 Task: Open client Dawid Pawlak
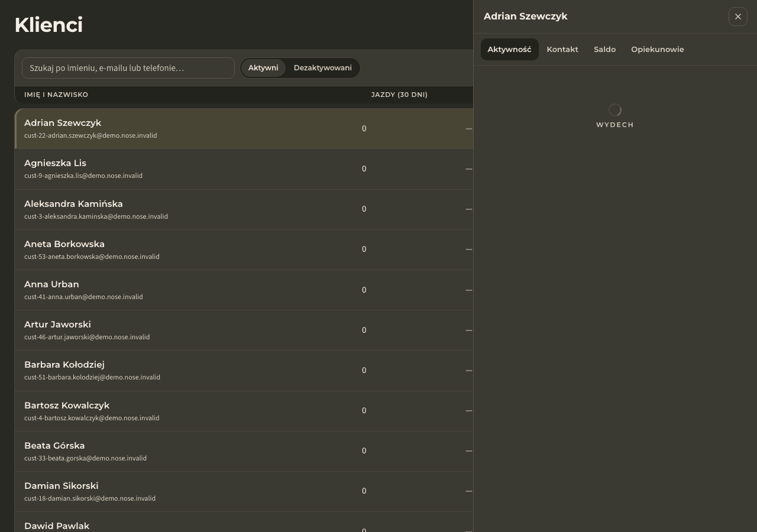[x=57, y=526]
